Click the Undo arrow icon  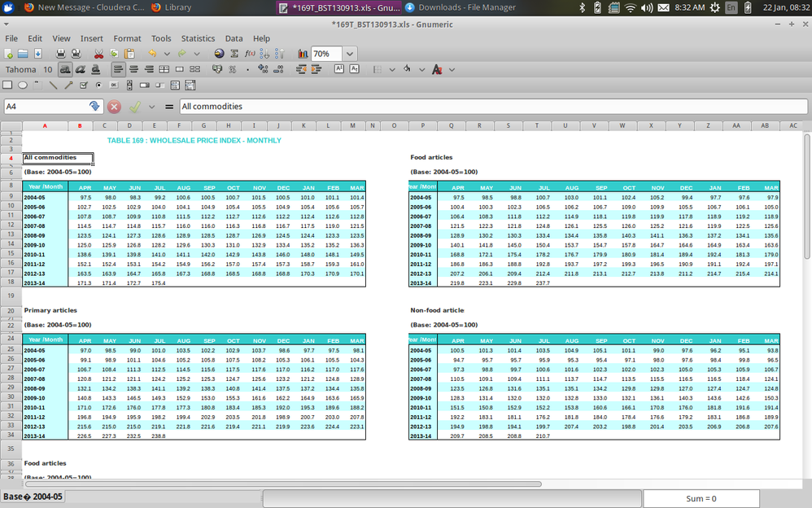tap(152, 54)
